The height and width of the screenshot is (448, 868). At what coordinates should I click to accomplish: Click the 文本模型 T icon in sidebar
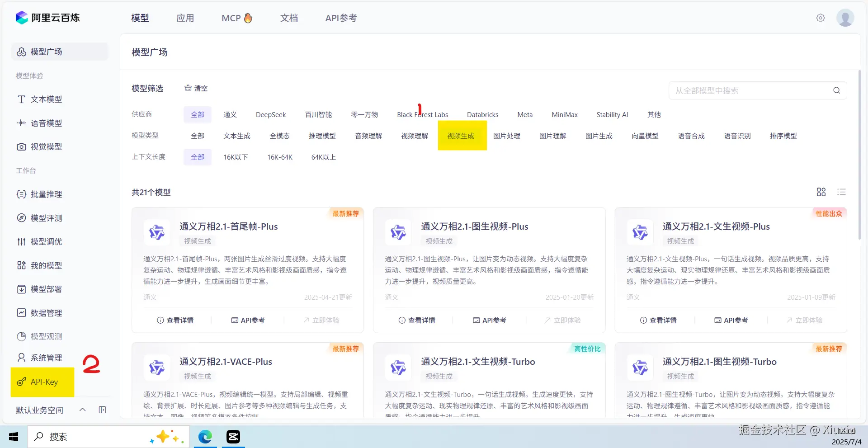pyautogui.click(x=21, y=99)
